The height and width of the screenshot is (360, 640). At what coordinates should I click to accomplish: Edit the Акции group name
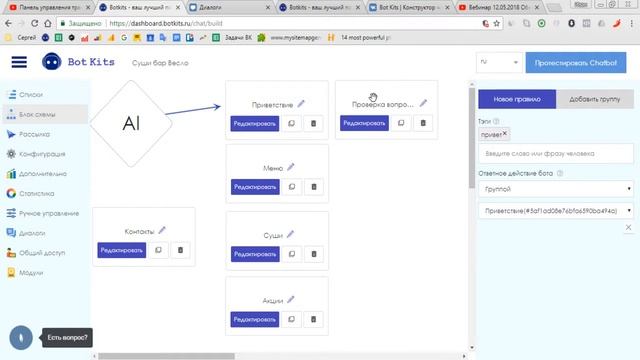291,300
